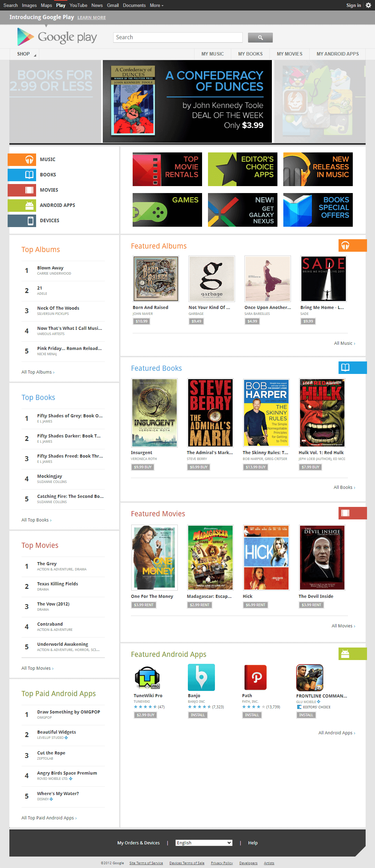Go to All Books link
Image resolution: width=375 pixels, height=868 pixels.
point(344,487)
